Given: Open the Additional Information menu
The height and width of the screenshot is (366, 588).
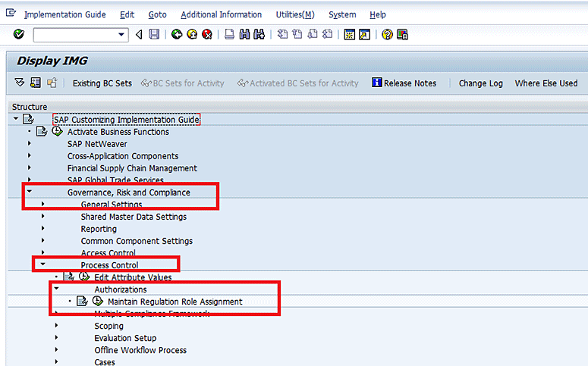Looking at the screenshot, I should tap(221, 14).
